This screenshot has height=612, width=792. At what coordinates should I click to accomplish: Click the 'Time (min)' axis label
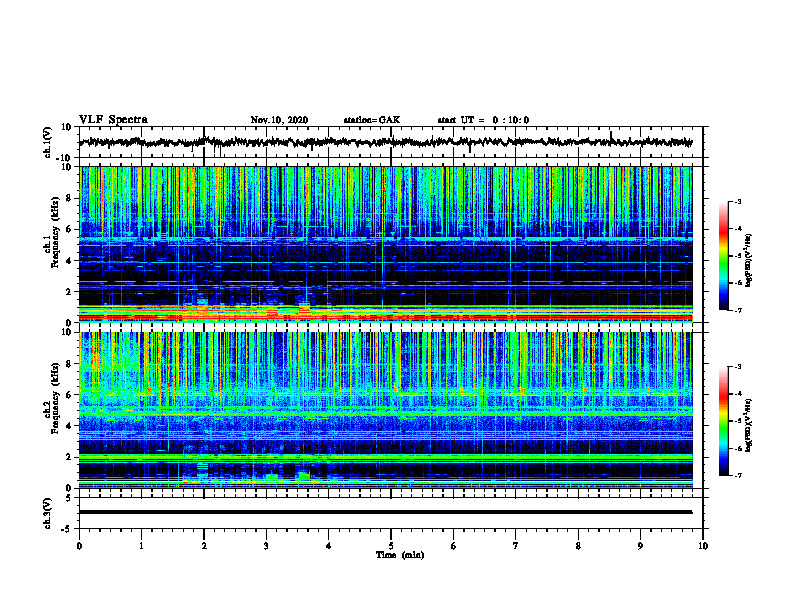pyautogui.click(x=400, y=555)
